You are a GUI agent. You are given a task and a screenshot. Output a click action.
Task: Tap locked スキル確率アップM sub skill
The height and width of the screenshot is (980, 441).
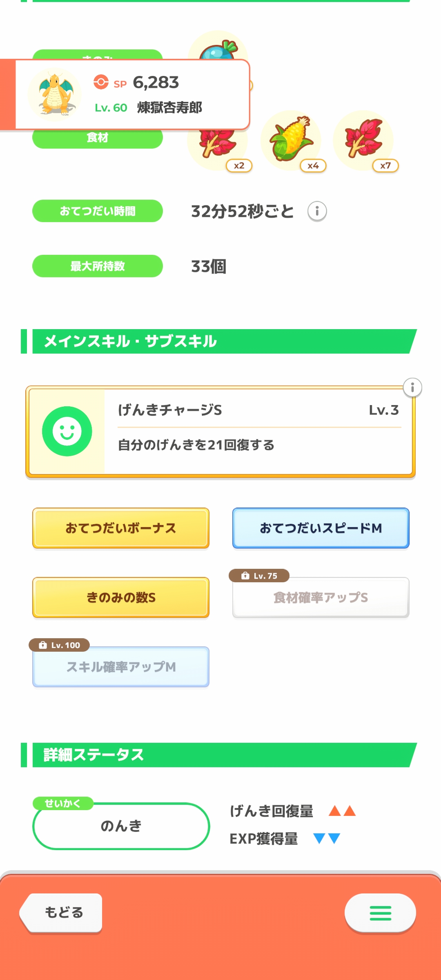(x=121, y=667)
